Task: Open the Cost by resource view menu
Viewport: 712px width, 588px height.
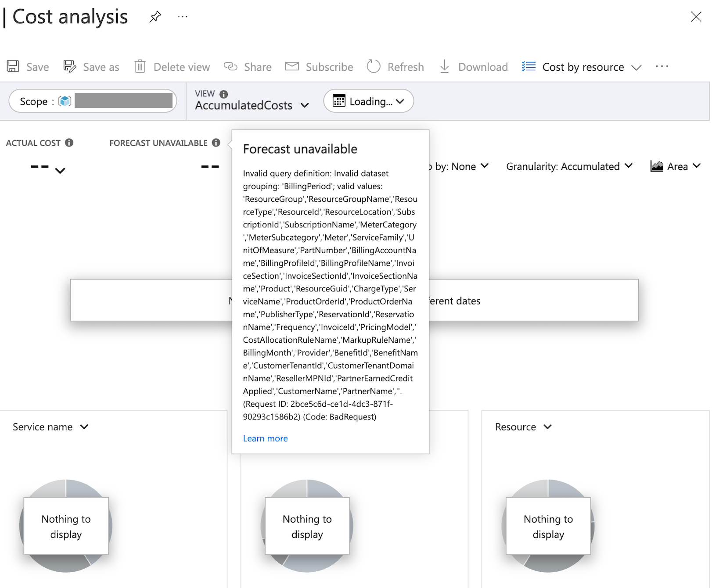Action: pyautogui.click(x=582, y=67)
